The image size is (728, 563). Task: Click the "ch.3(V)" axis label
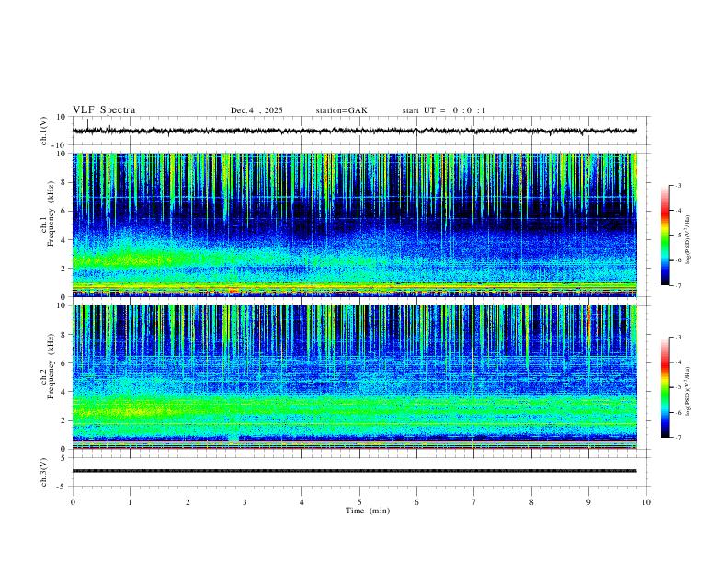44,472
